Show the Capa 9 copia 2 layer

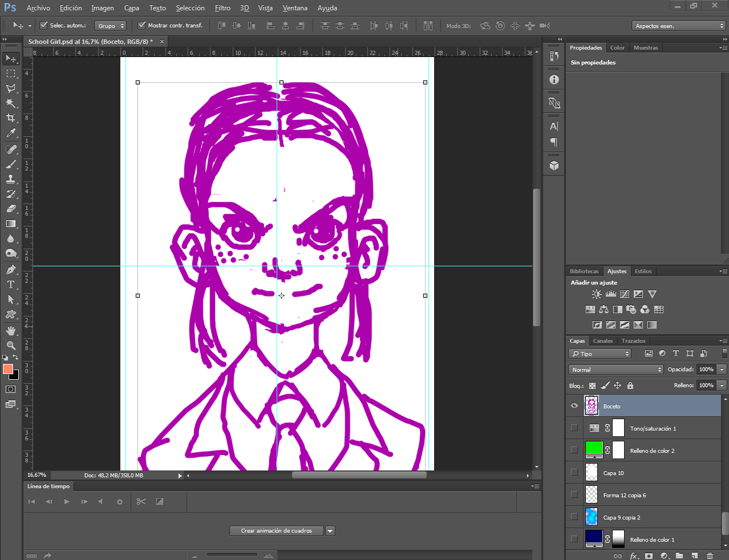click(574, 517)
